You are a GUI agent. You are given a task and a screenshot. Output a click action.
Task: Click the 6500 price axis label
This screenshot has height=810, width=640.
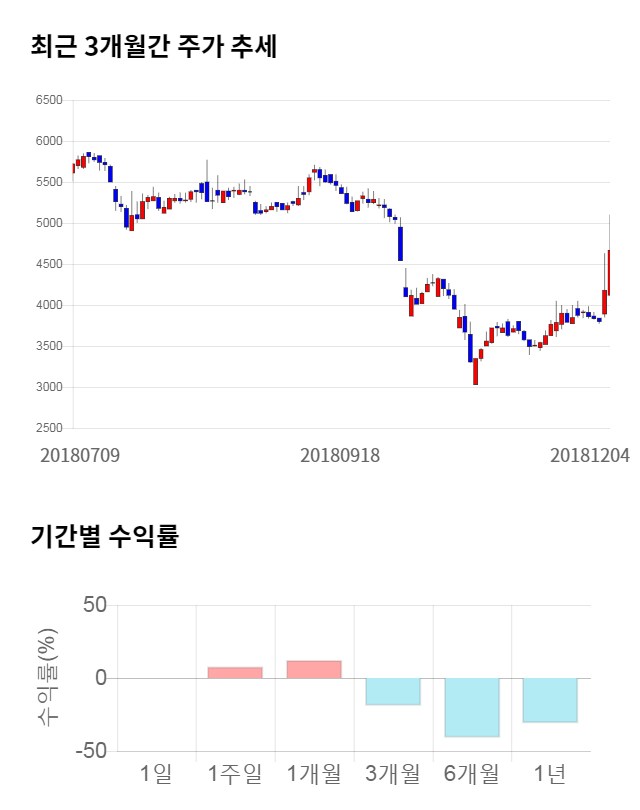[x=48, y=100]
